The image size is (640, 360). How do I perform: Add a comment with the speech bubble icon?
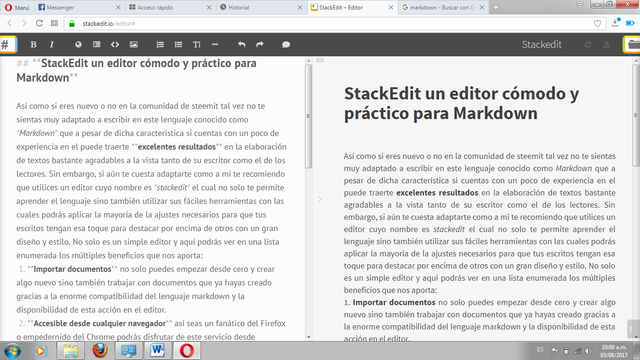pos(286,44)
